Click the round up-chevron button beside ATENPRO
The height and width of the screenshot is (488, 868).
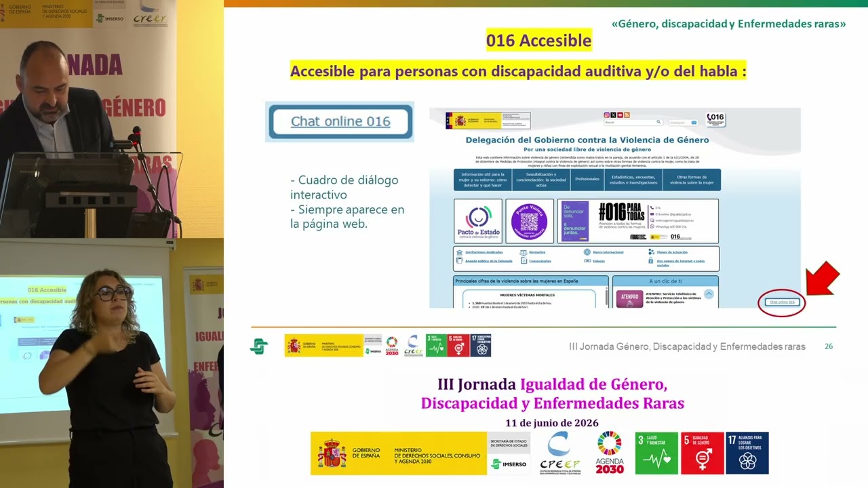709,294
